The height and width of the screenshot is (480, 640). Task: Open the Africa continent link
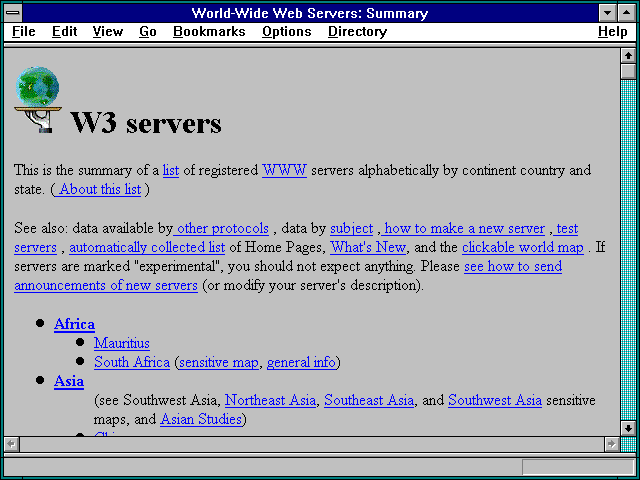[74, 324]
